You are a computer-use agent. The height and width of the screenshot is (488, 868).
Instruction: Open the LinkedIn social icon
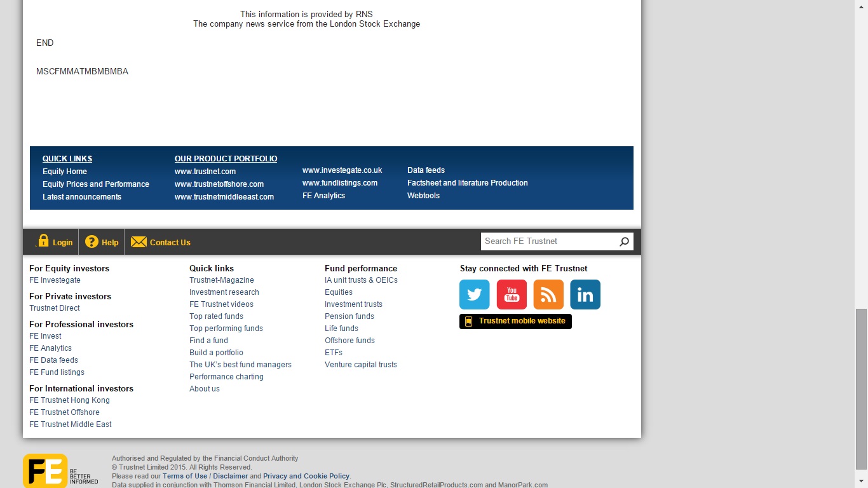[x=585, y=295]
